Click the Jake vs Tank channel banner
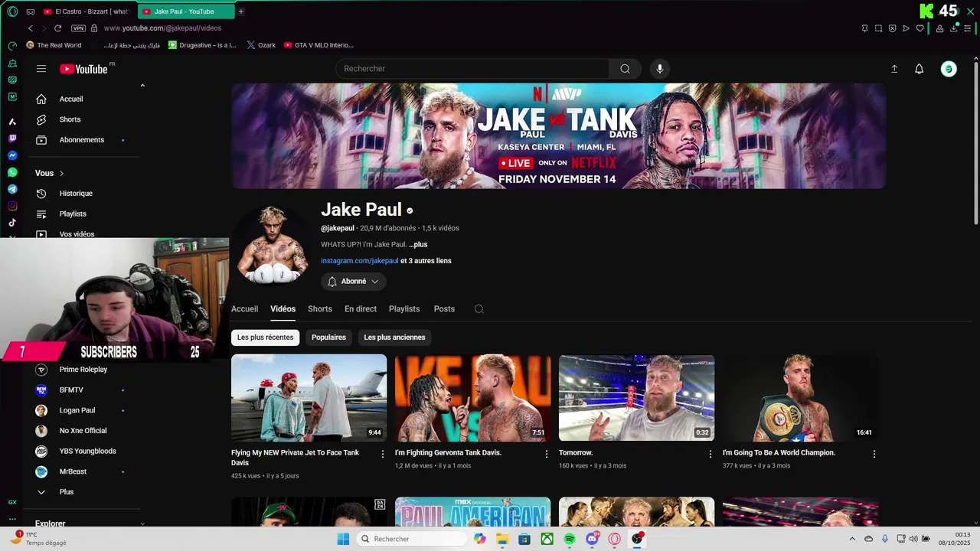 [x=559, y=136]
